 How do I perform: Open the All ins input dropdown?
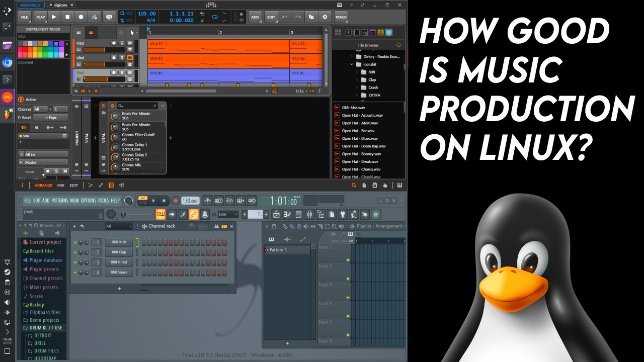point(43,154)
